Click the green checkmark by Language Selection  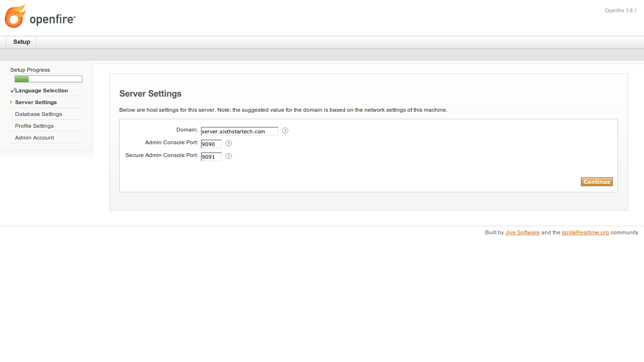pyautogui.click(x=12, y=90)
